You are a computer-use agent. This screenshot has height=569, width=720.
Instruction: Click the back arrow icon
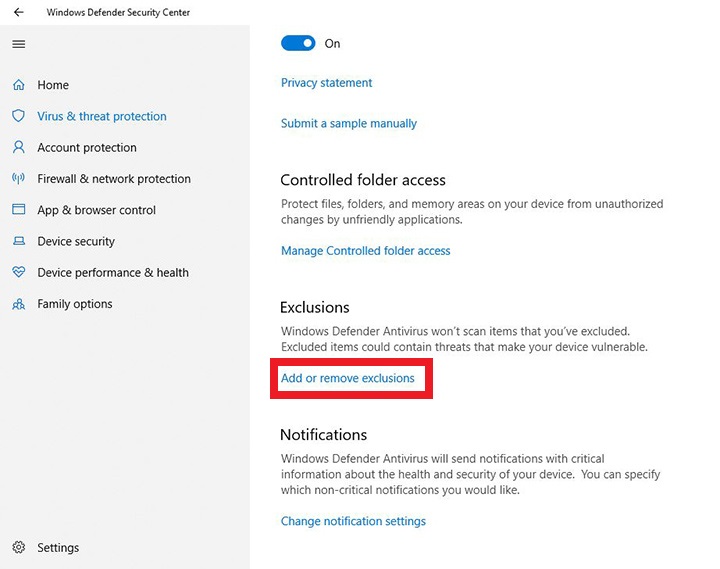point(18,13)
